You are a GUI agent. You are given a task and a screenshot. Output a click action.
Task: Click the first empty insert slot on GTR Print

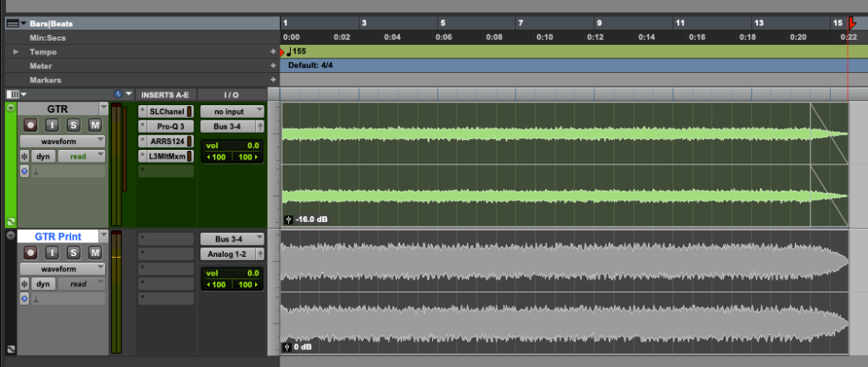166,239
